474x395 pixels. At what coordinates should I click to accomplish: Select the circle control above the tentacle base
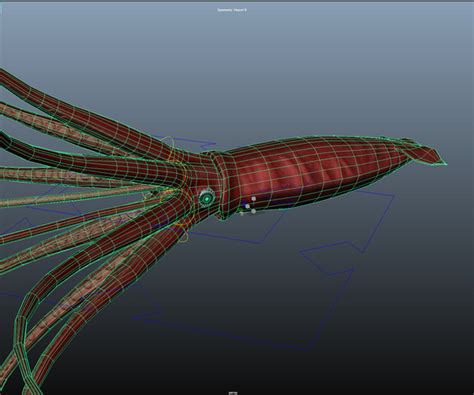pos(168,144)
